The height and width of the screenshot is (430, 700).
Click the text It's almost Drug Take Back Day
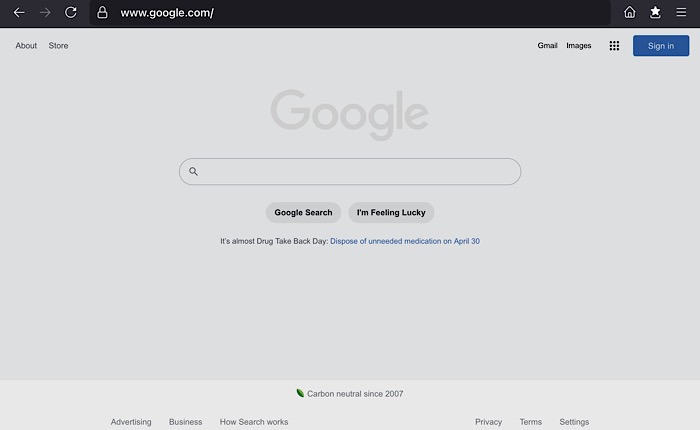tap(274, 241)
